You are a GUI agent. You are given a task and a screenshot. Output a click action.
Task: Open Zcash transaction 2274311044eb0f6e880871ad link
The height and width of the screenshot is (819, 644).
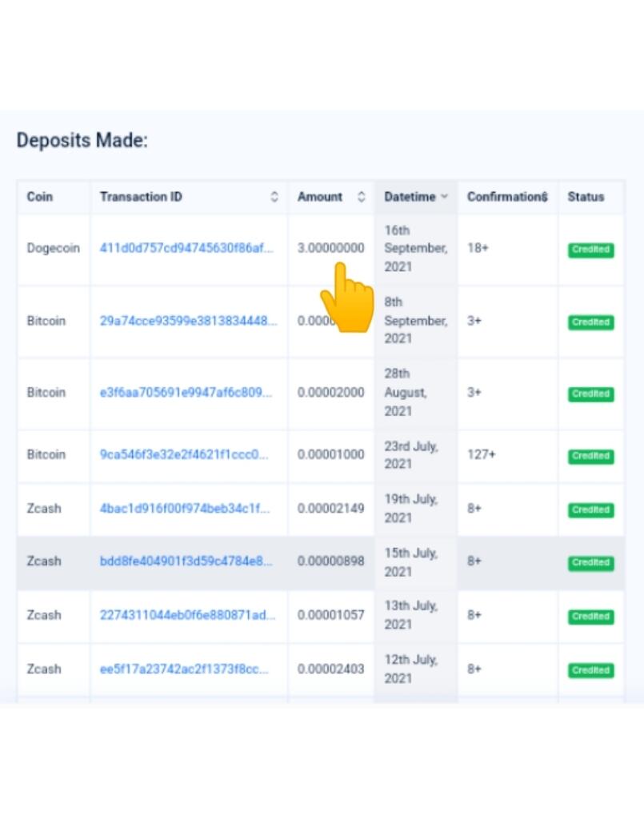tap(187, 615)
